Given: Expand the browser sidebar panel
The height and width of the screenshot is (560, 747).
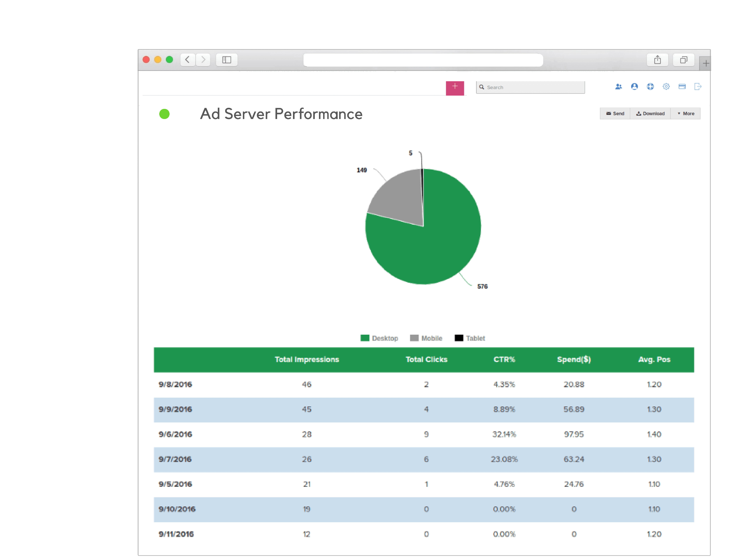Looking at the screenshot, I should click(227, 60).
